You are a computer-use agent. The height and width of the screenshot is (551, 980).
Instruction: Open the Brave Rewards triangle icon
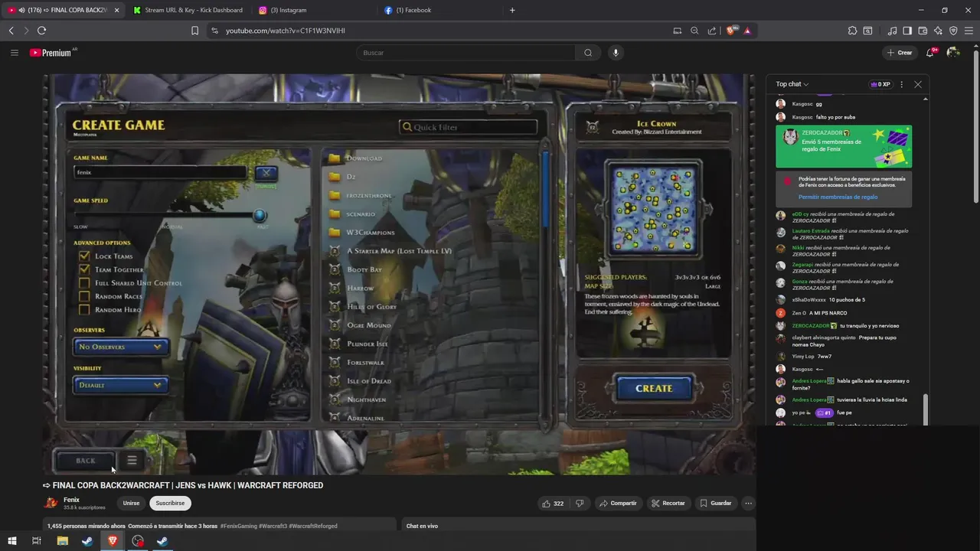[747, 31]
